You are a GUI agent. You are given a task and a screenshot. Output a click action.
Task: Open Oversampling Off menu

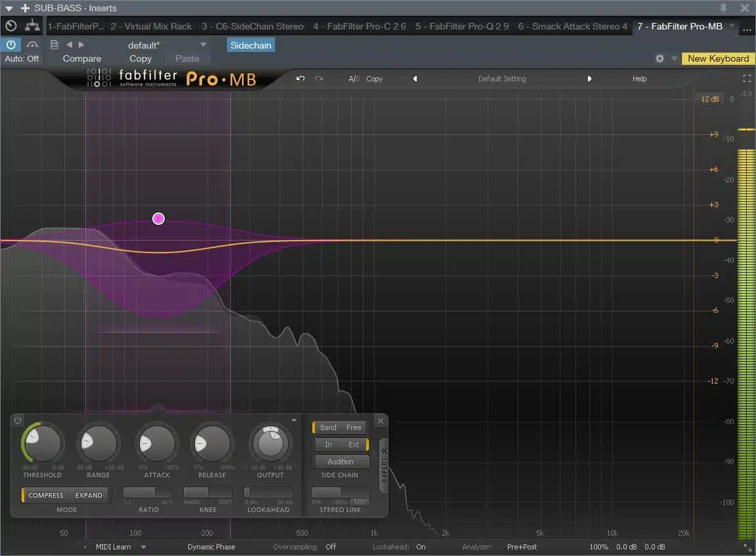point(331,547)
